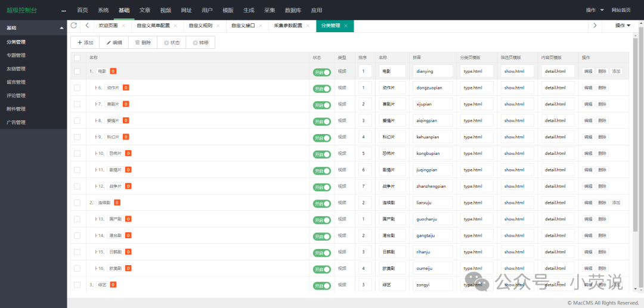Close the 自定义菜单配置 tab with its X

coord(175,26)
